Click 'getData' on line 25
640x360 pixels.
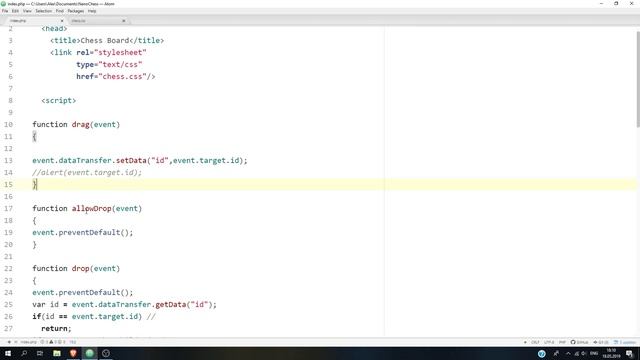pyautogui.click(x=171, y=304)
